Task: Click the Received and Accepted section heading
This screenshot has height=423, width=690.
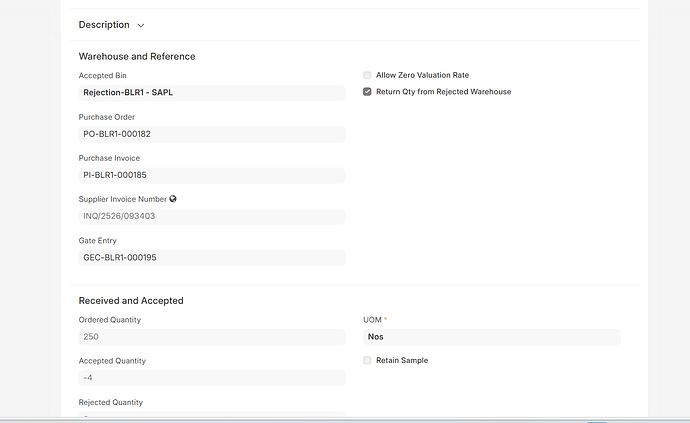Action: coord(131,300)
